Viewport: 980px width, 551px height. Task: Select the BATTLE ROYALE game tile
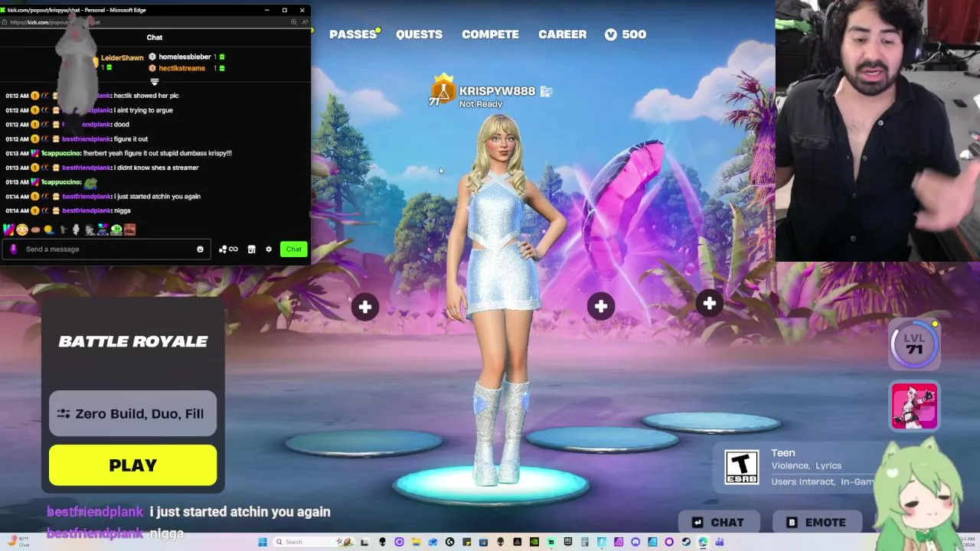132,341
